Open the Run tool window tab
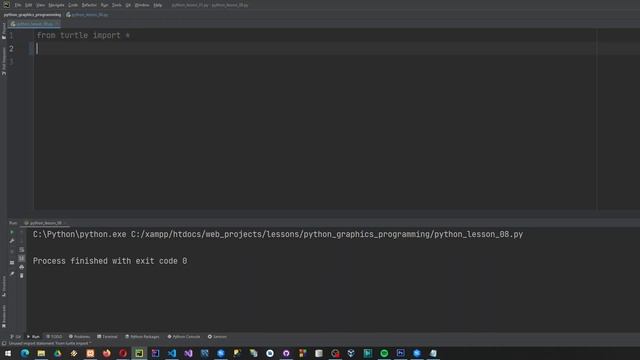The image size is (640, 360). click(33, 337)
